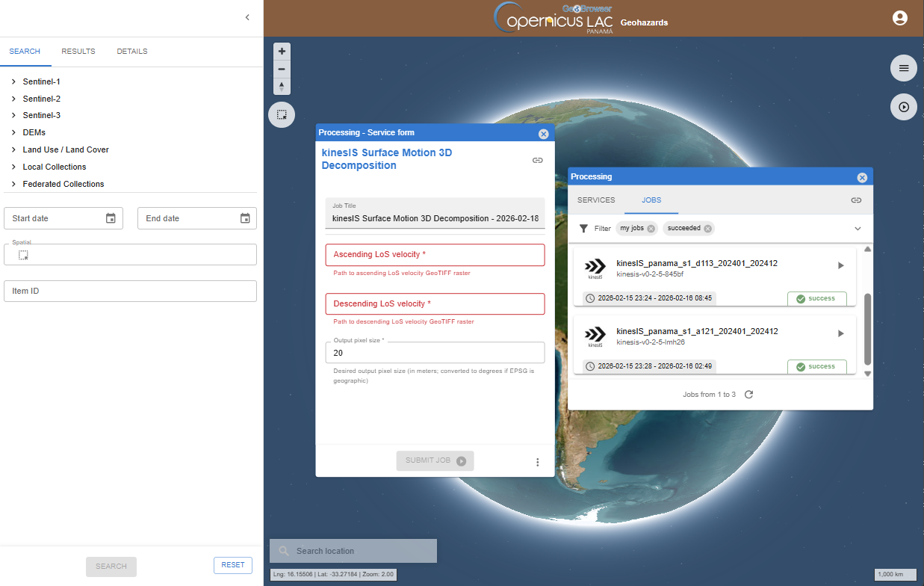The image size is (924, 586).
Task: Run the kinesIS_panama_s1_d113 job play arrow
Action: pyautogui.click(x=840, y=265)
